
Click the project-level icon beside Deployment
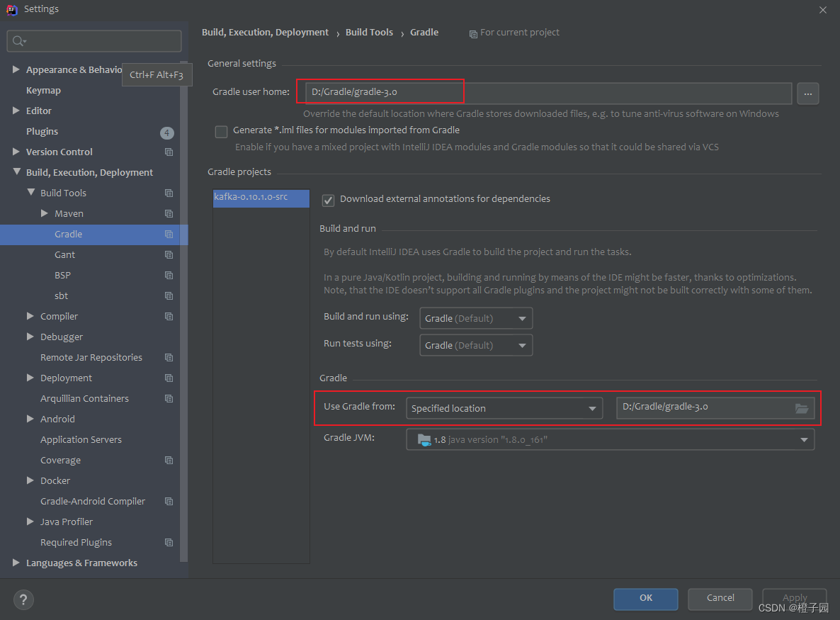(169, 378)
